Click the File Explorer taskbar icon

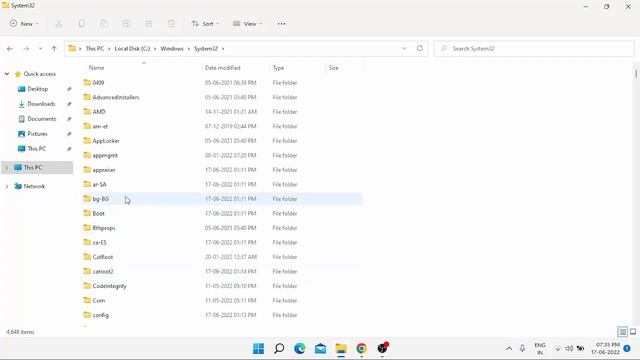[x=341, y=349]
